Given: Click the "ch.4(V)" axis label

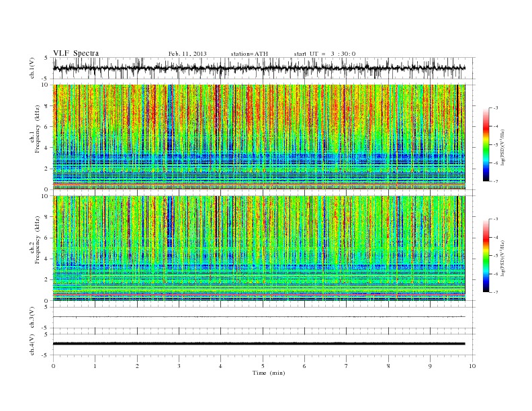Looking at the screenshot, I should click(x=32, y=345).
